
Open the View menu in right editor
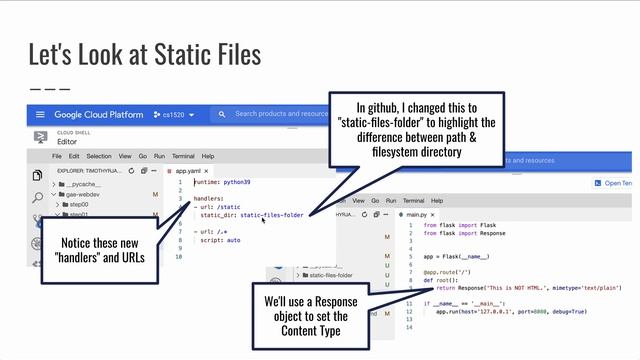coord(358,201)
